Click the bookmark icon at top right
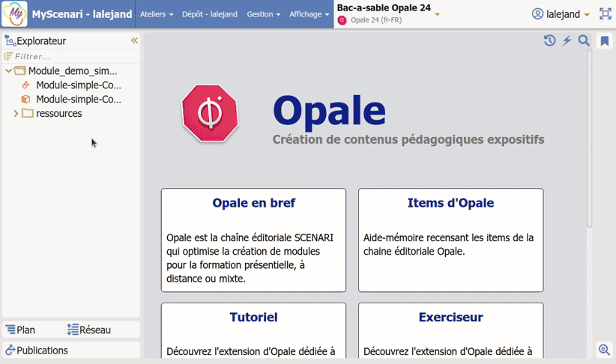The width and height of the screenshot is (616, 364). 605,41
